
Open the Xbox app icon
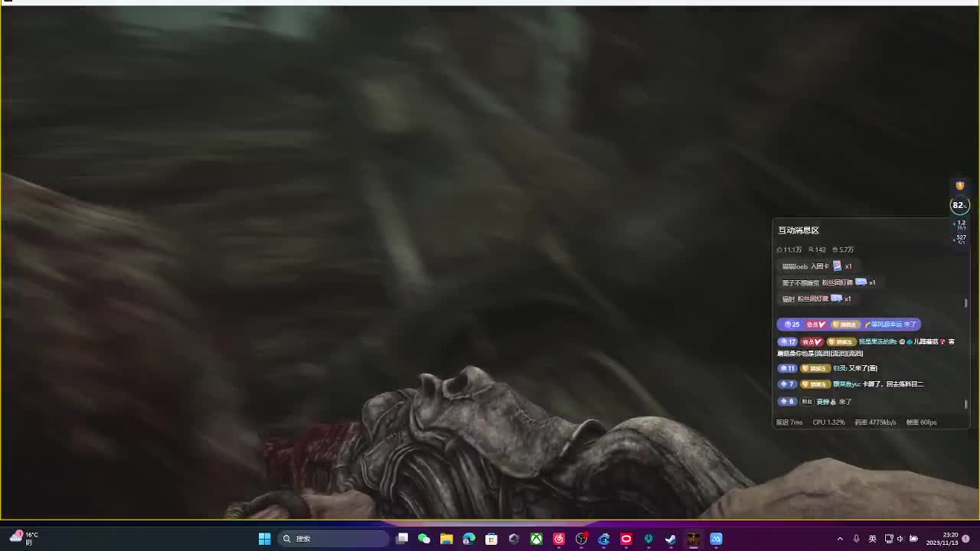tap(536, 539)
